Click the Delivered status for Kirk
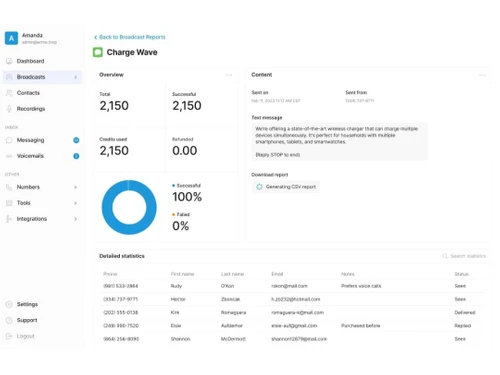The height and width of the screenshot is (375, 500). pos(465,313)
